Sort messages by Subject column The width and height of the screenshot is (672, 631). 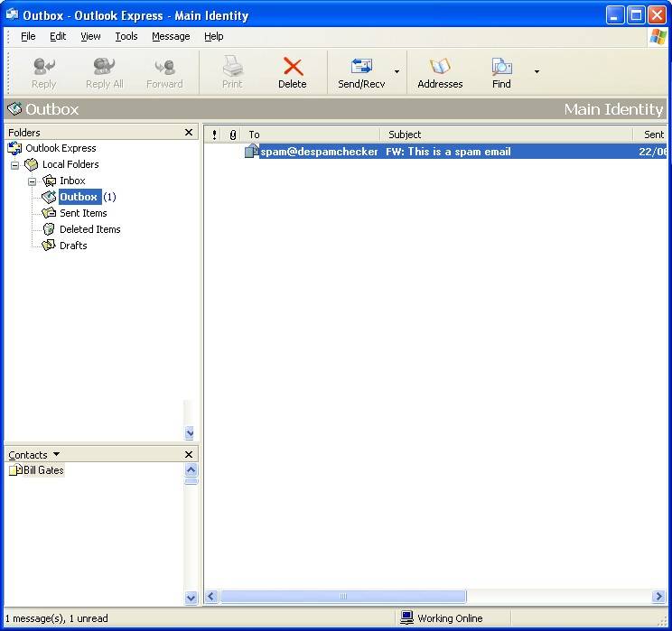point(507,135)
